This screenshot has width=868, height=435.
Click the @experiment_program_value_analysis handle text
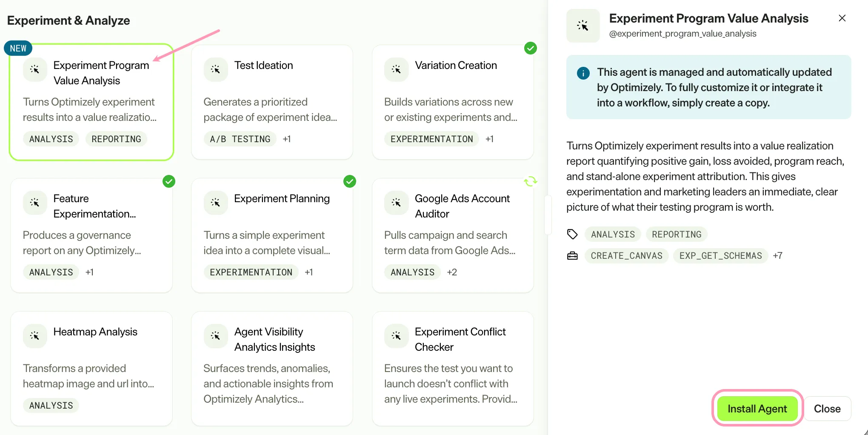682,34
